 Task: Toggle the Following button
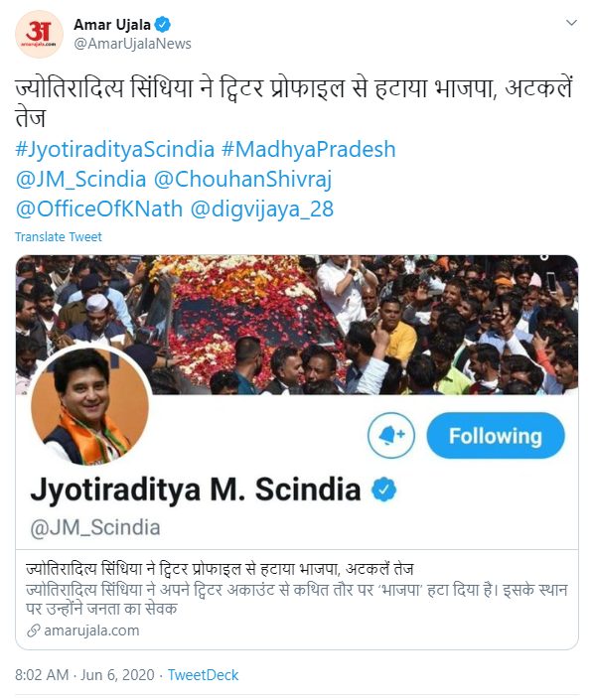coord(496,436)
